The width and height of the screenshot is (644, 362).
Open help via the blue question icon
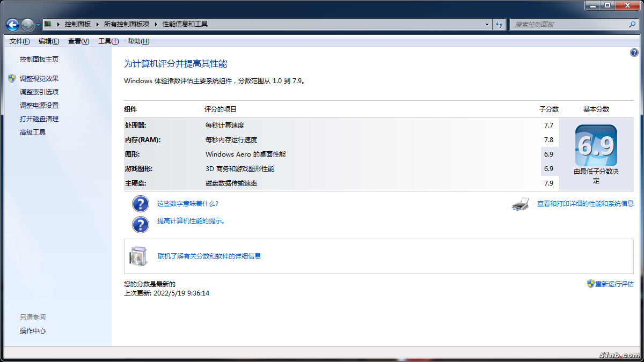pos(634,53)
